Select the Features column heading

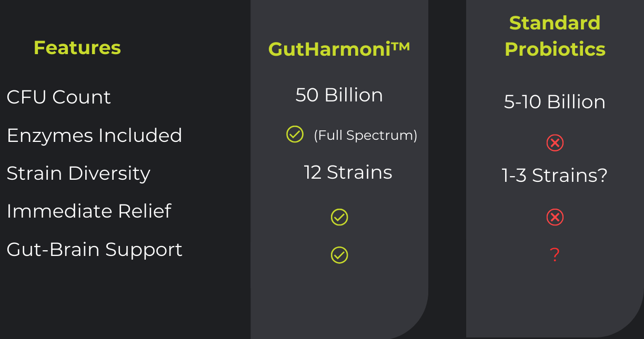(77, 48)
